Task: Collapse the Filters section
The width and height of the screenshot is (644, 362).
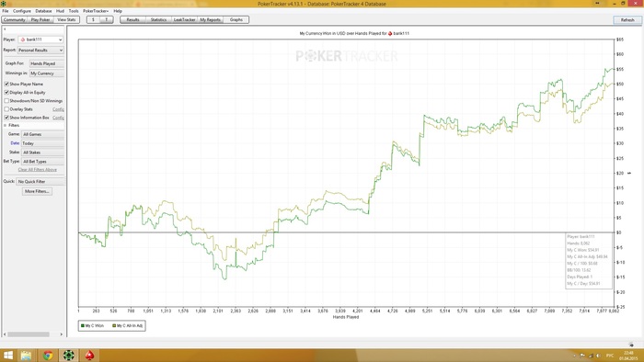Action: click(x=6, y=125)
